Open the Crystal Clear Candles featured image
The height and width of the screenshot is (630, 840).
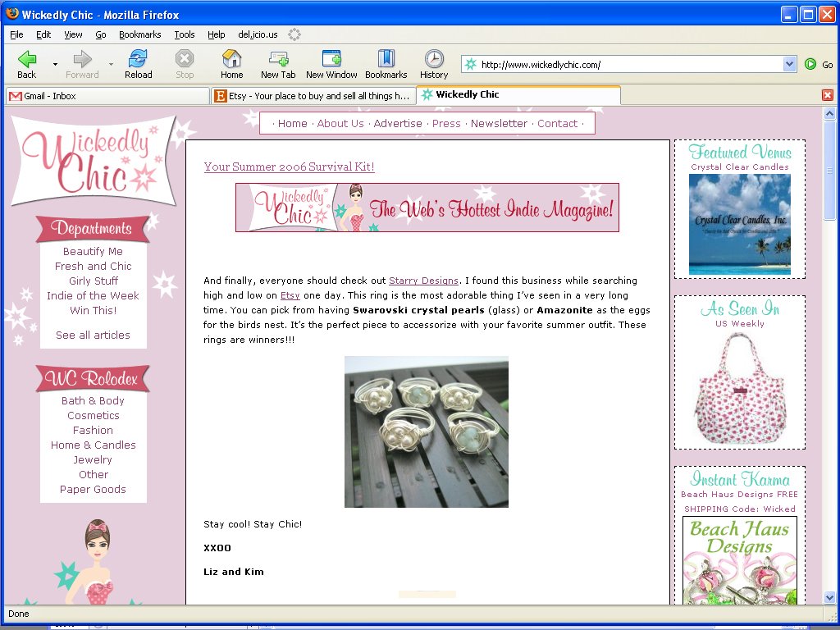click(740, 224)
